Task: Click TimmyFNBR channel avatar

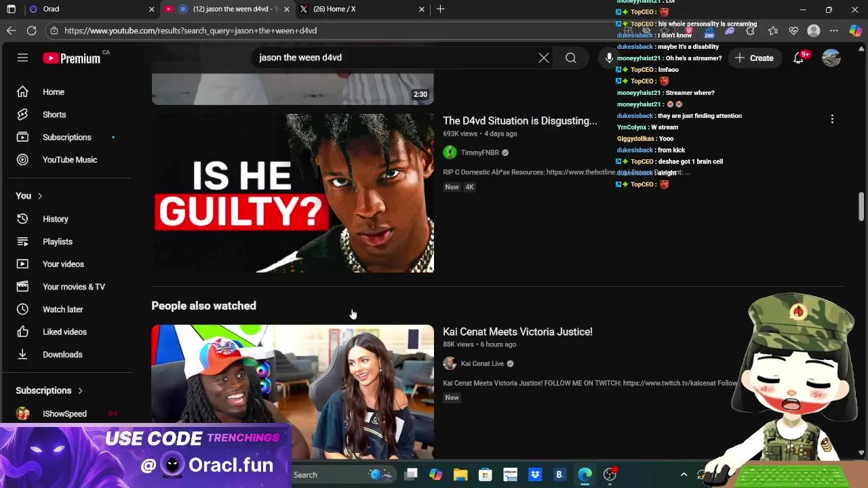Action: (x=450, y=152)
